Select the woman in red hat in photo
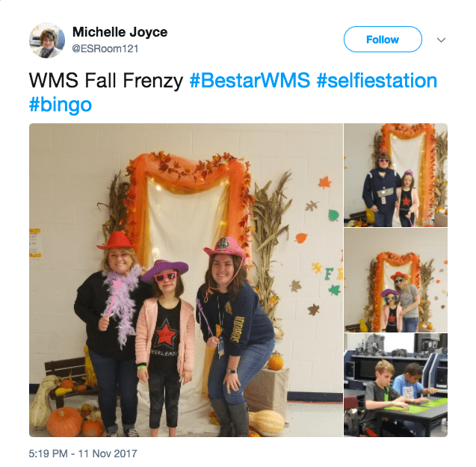476x467 pixels. (110, 331)
